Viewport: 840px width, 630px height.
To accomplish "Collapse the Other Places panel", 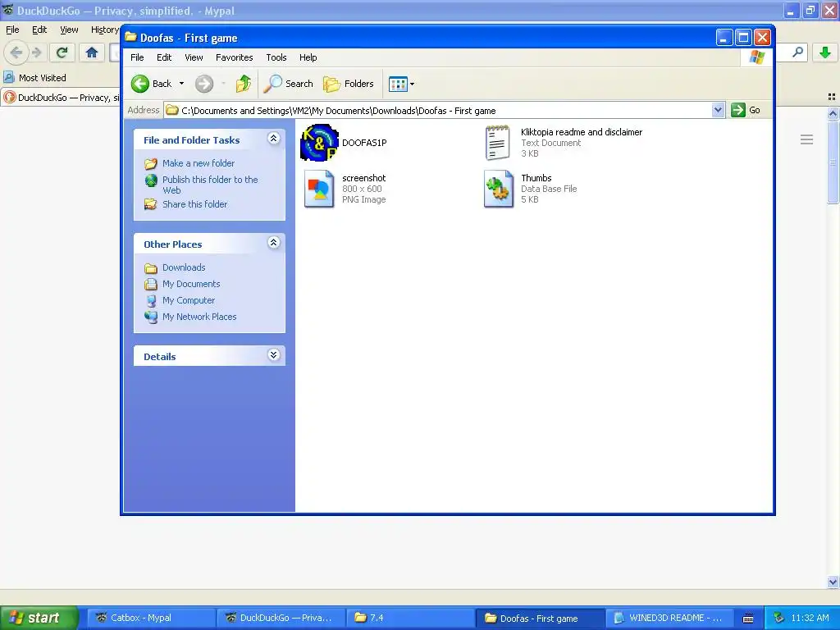I will pyautogui.click(x=273, y=243).
